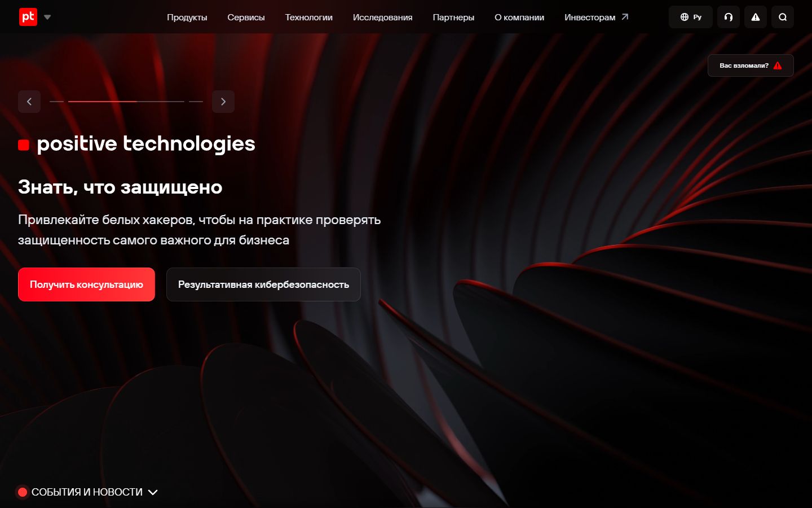Open the Ру language selector

[x=691, y=17]
